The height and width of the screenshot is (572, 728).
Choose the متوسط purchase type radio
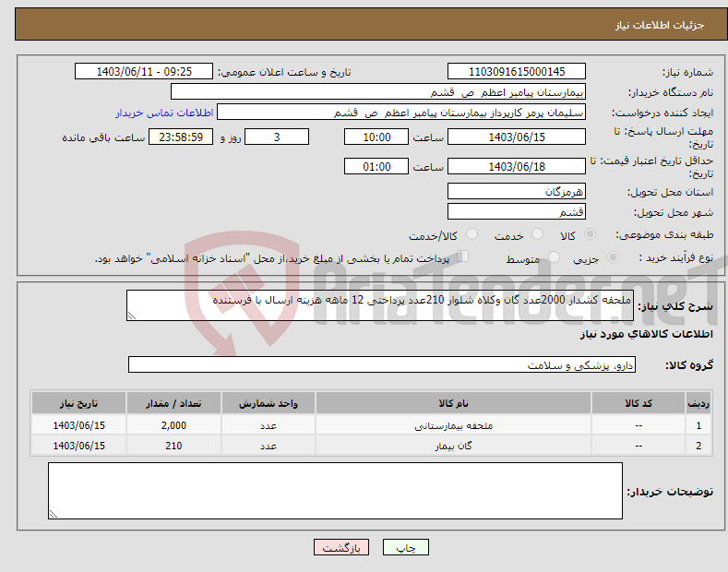point(554,257)
